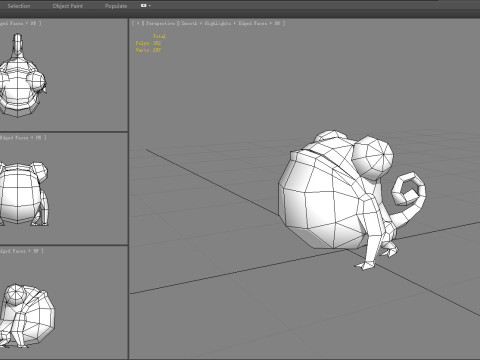Click the Perspective viewport label

coord(160,23)
